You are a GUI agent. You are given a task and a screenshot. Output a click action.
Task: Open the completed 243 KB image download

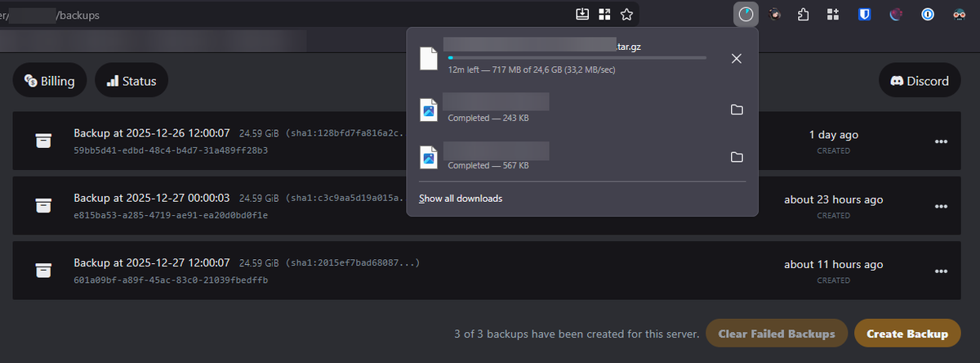pyautogui.click(x=429, y=110)
